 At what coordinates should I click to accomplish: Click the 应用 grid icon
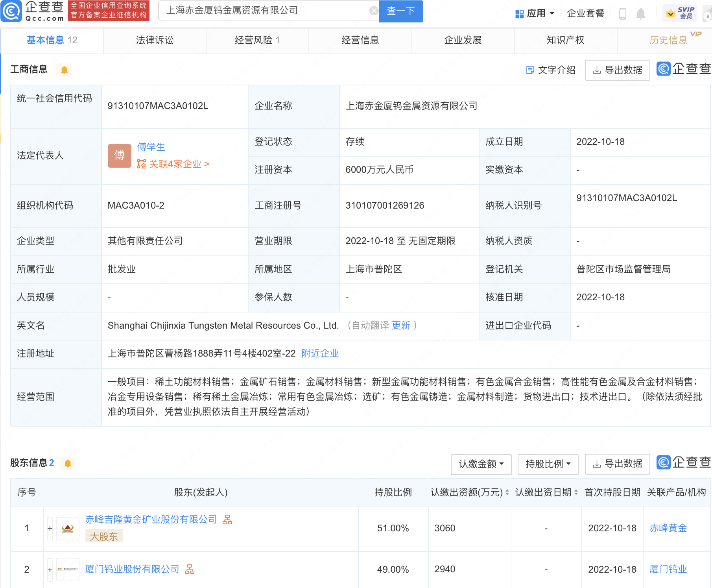(519, 14)
